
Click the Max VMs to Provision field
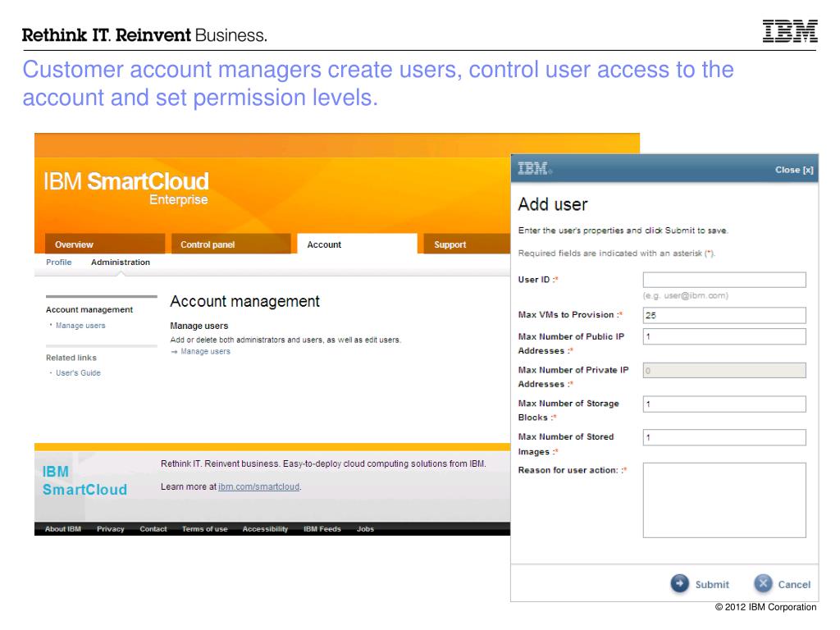724,315
